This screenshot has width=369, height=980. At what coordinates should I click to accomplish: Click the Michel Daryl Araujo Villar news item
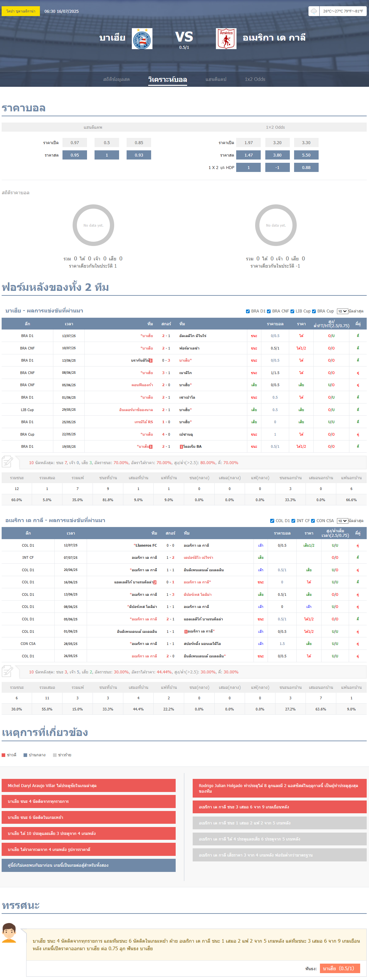(x=89, y=785)
